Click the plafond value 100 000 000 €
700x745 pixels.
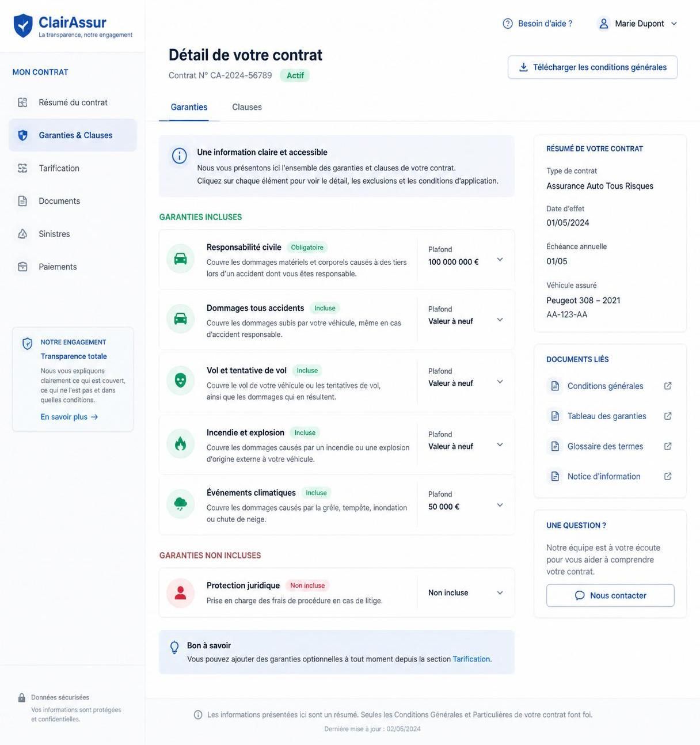click(x=454, y=262)
